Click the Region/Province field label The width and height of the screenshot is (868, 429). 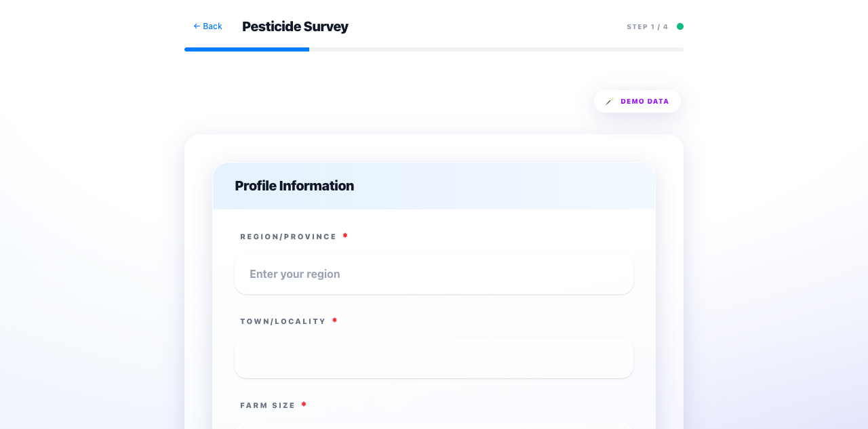coord(288,237)
